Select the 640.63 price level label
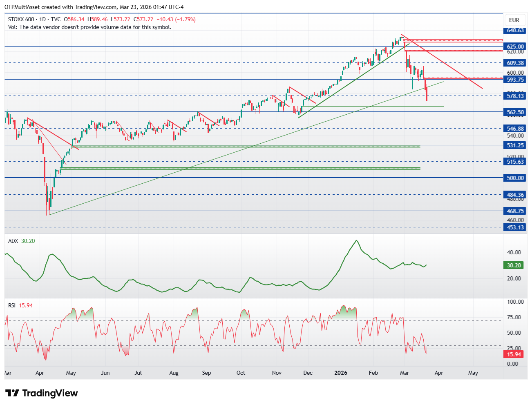Screen dimensions: 532x407 [x=515, y=30]
